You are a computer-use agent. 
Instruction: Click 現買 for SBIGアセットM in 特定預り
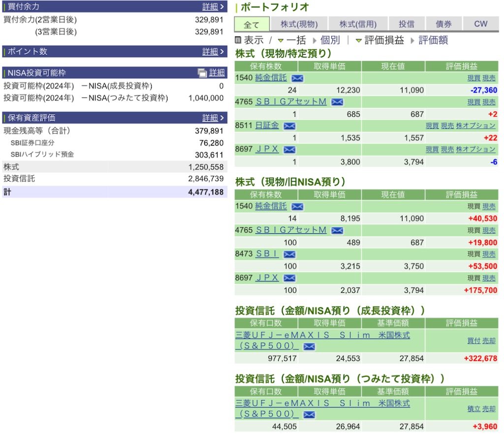point(473,102)
